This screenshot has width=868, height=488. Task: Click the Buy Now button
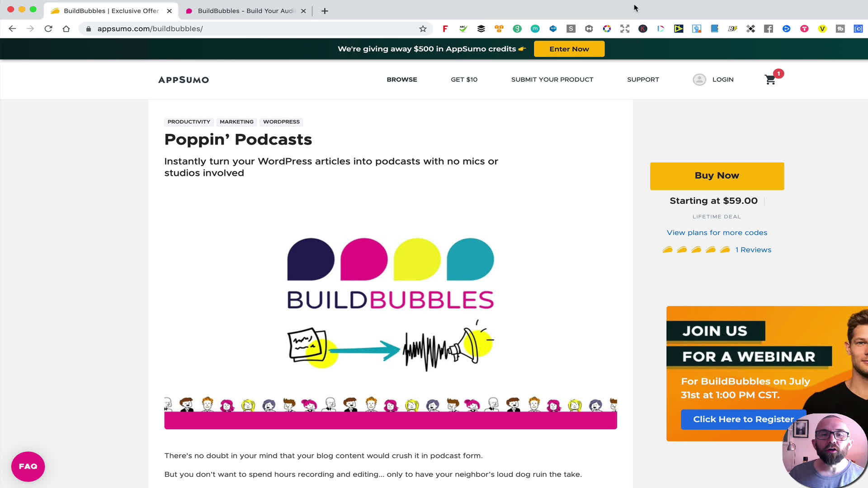[717, 175]
